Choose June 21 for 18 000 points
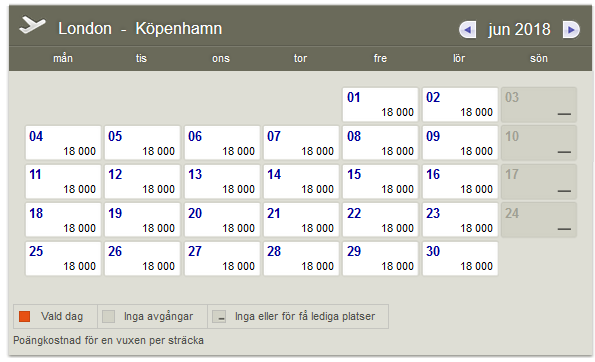Image resolution: width=595 pixels, height=362 pixels. 301,220
